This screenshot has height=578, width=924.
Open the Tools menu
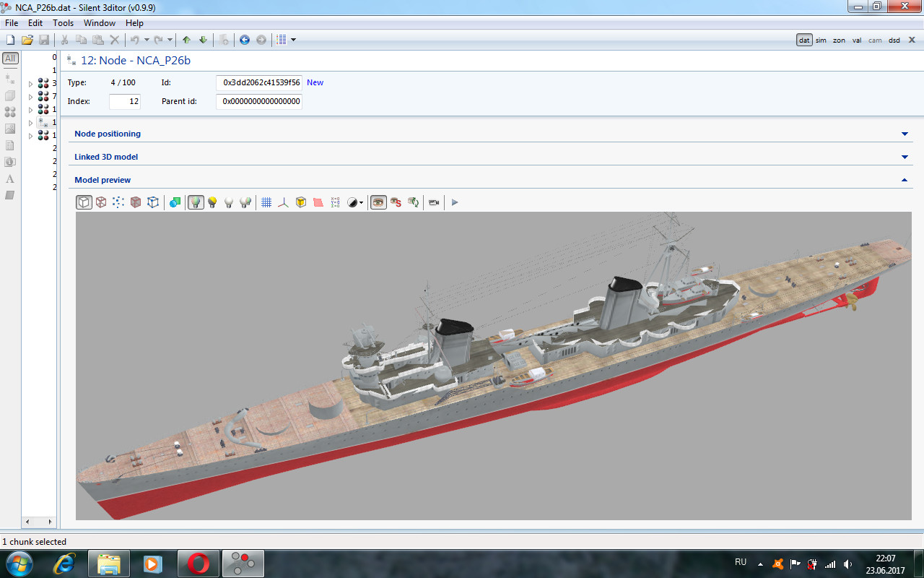tap(63, 23)
